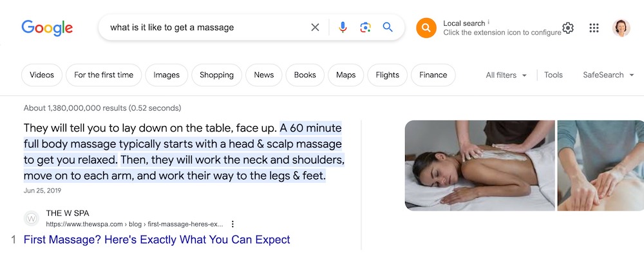Click the Tools option
The width and height of the screenshot is (644, 255).
[553, 75]
